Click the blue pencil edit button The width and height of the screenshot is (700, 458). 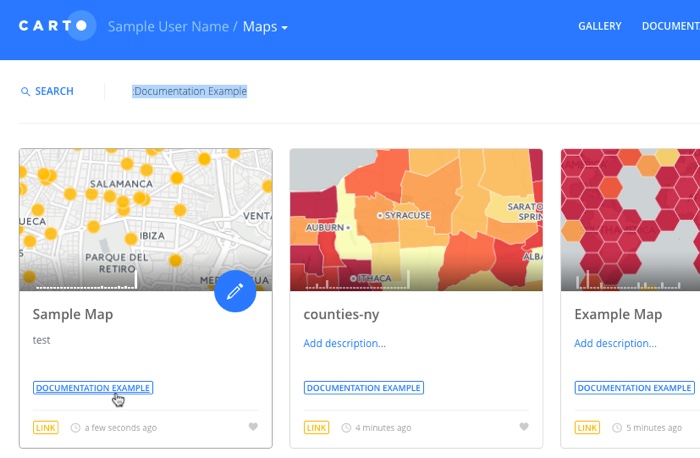point(235,291)
